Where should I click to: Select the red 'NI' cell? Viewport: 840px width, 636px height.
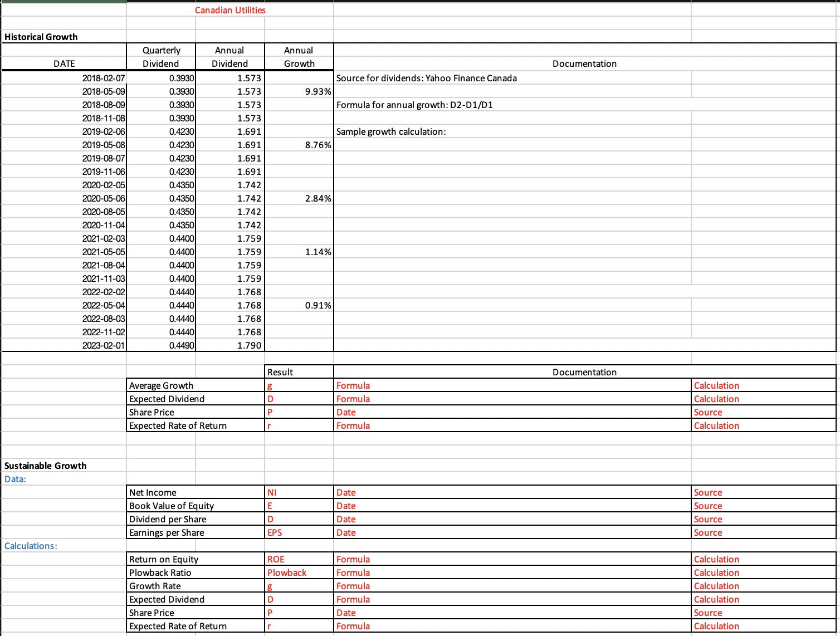click(299, 492)
